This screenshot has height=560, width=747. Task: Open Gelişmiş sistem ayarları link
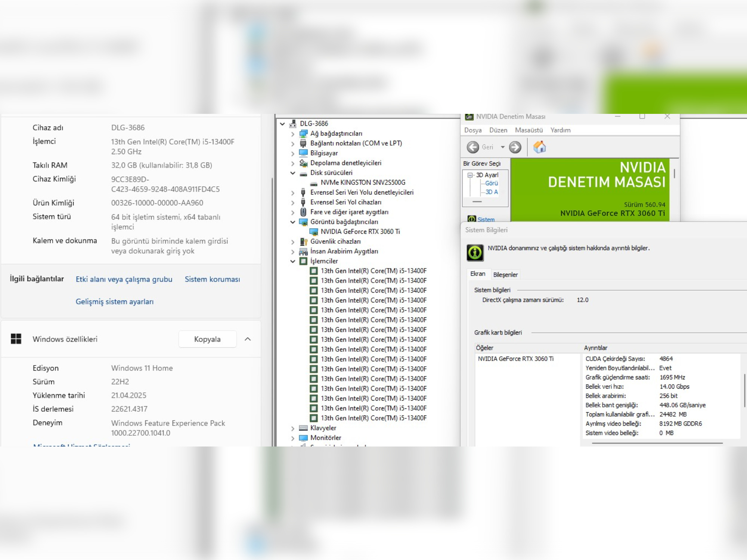click(115, 302)
